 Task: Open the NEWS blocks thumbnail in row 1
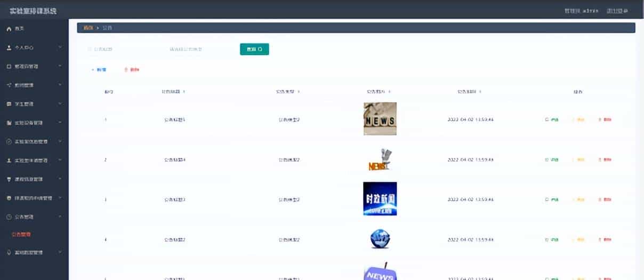[x=380, y=118]
